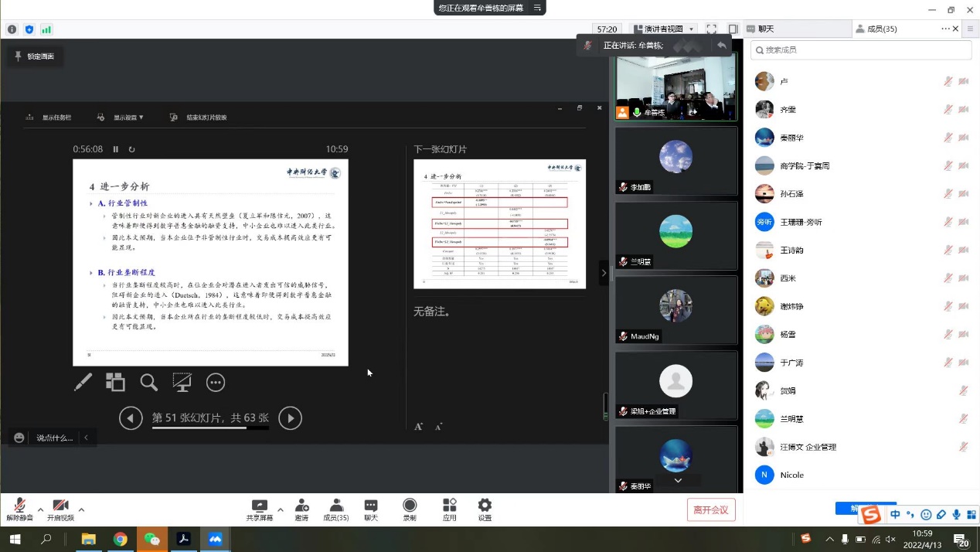Open the Members (35) panel icon
This screenshot has height=552, width=980.
pyautogui.click(x=335, y=506)
